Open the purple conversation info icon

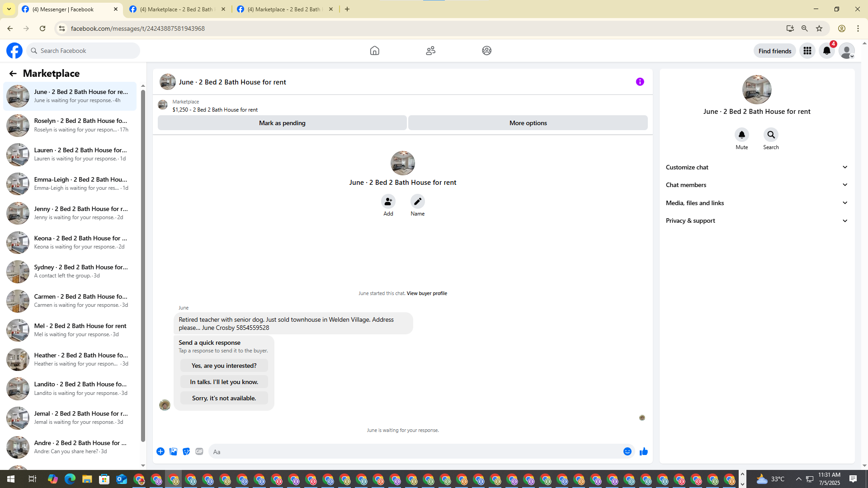pyautogui.click(x=640, y=82)
